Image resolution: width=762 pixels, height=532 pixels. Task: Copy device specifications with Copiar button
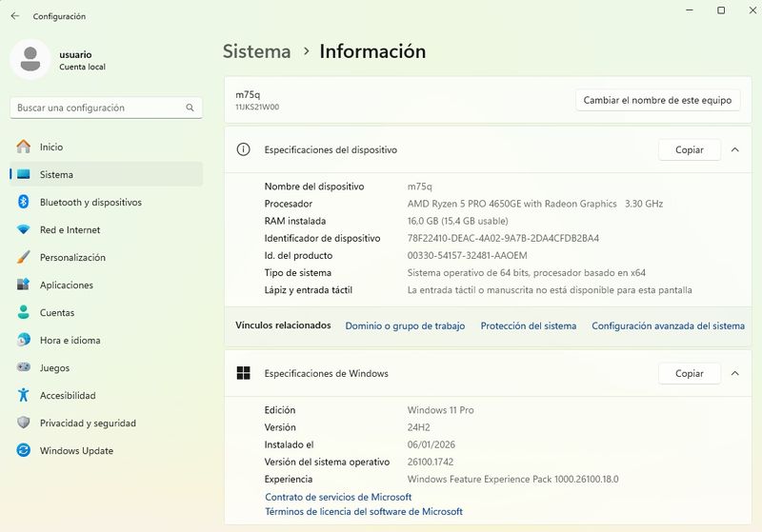[689, 150]
